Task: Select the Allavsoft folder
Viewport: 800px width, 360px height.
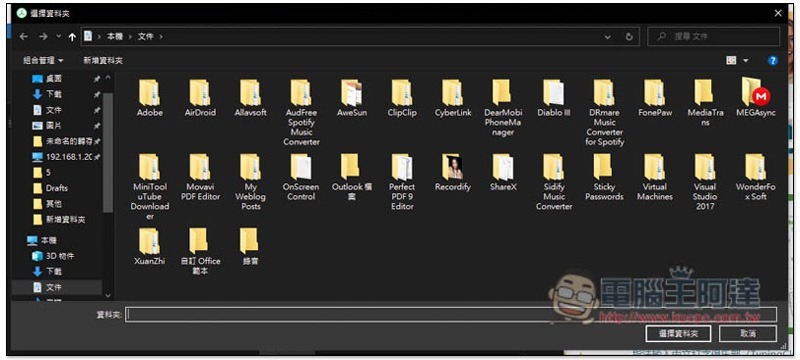Action: click(x=251, y=98)
